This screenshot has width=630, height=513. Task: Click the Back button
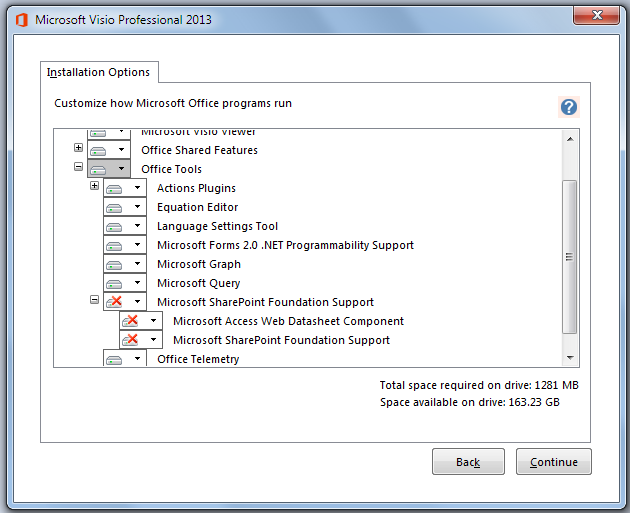coord(468,462)
